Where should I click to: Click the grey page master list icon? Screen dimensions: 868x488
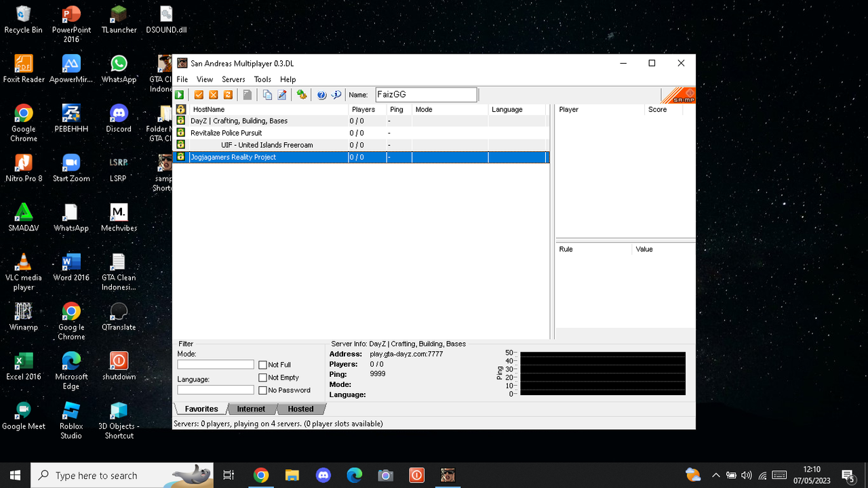pos(248,95)
